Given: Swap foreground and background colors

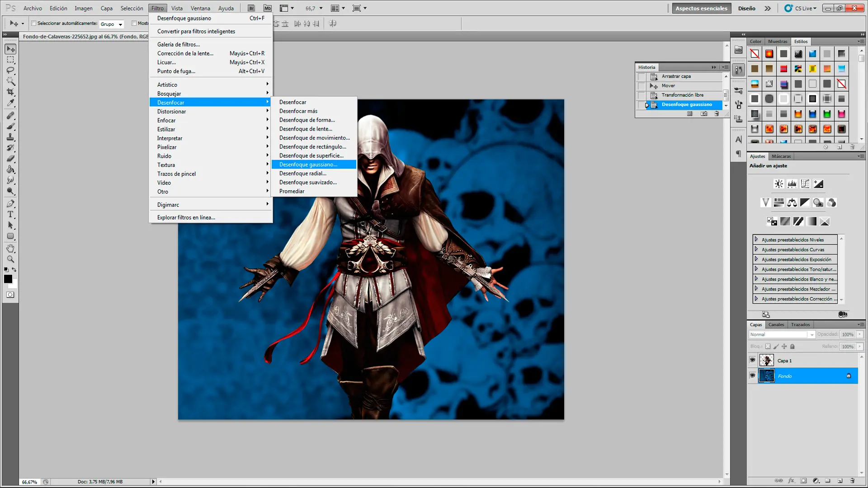Looking at the screenshot, I should coord(14,270).
